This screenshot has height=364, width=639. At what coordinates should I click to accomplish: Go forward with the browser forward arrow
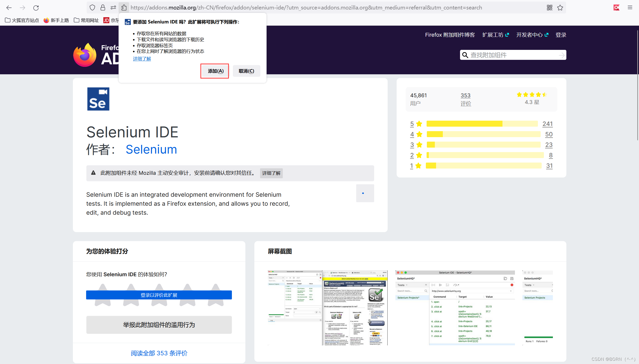coord(22,8)
